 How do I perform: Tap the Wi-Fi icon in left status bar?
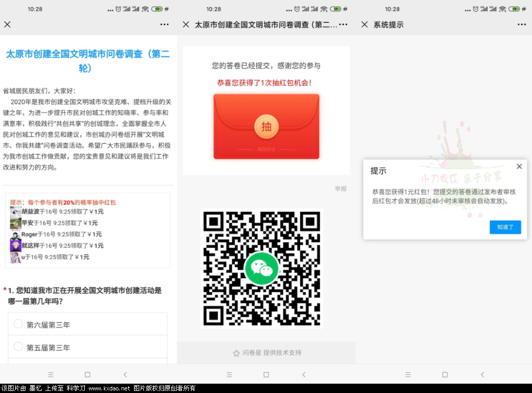pos(145,9)
